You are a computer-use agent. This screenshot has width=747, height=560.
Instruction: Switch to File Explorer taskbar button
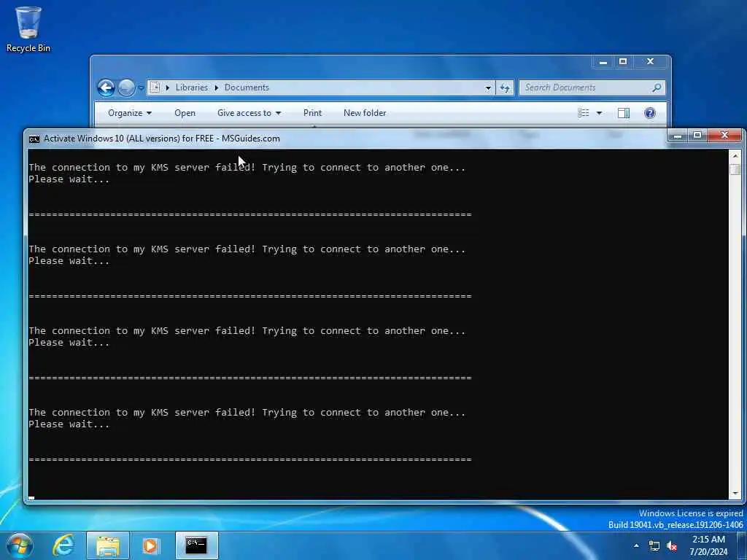point(108,545)
